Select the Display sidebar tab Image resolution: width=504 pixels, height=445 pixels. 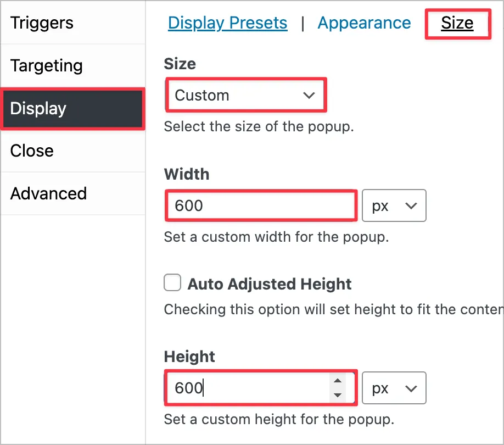(38, 108)
